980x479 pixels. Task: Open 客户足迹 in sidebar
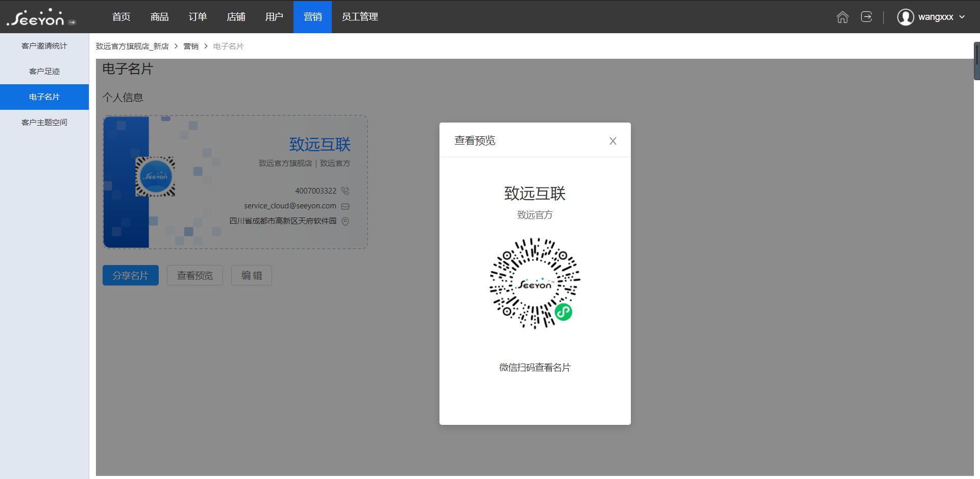click(44, 71)
